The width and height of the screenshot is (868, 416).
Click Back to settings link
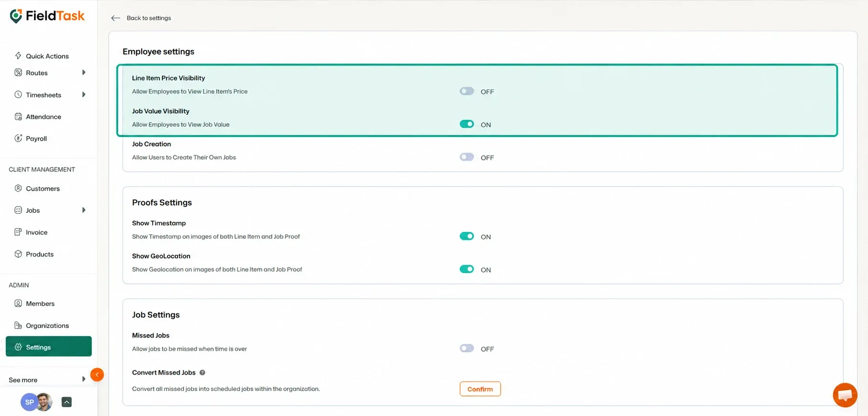pyautogui.click(x=148, y=18)
